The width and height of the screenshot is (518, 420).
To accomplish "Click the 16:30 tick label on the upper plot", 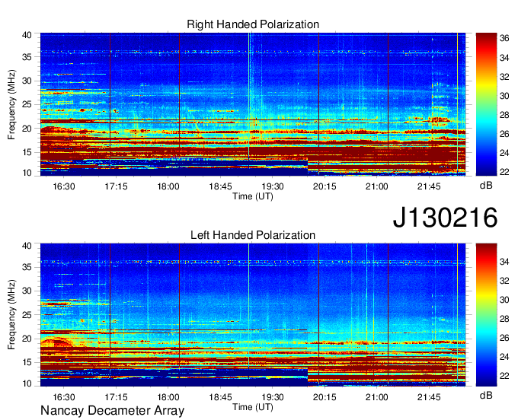I will coord(64,186).
